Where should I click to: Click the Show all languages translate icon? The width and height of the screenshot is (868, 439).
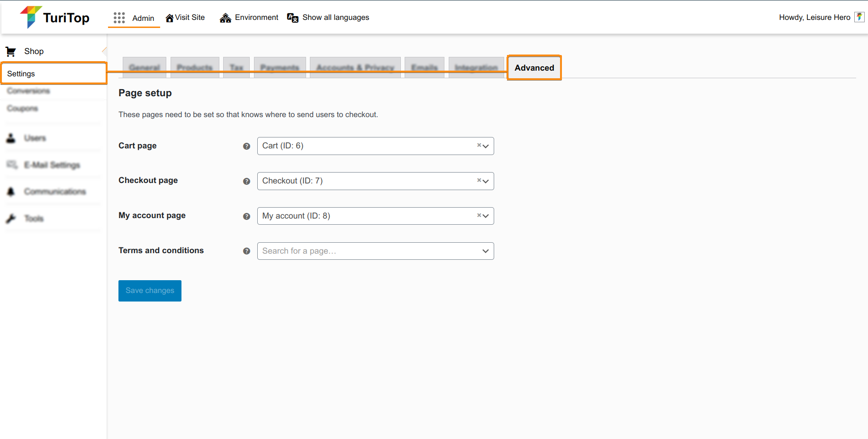tap(293, 18)
